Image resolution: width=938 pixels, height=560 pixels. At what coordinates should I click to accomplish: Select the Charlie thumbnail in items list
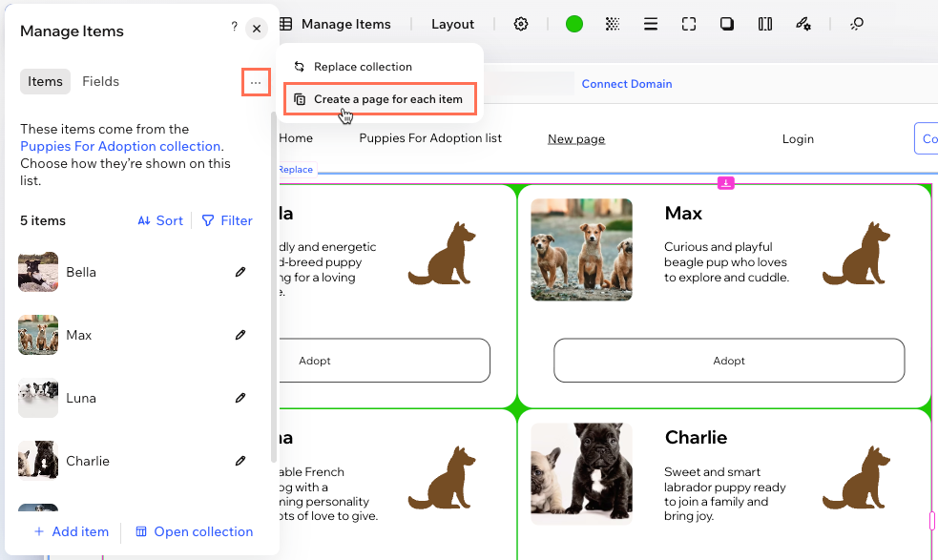38,461
